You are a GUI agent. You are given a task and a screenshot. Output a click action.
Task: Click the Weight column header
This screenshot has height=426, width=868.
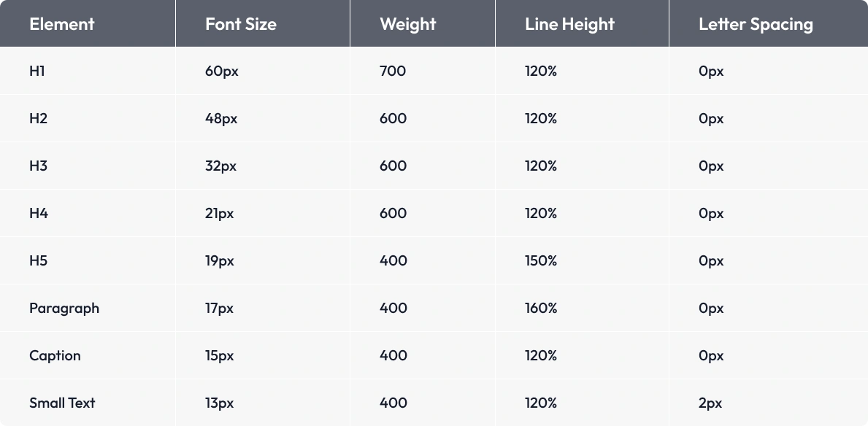[407, 24]
